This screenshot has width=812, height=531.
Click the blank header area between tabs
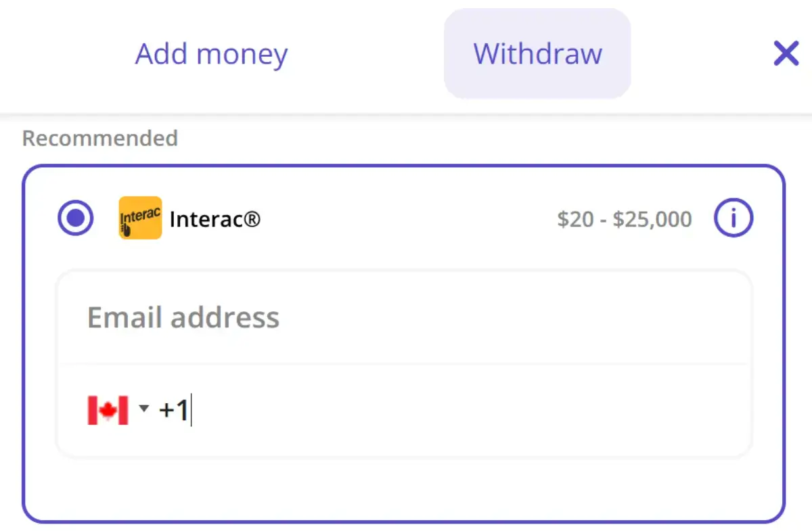[x=365, y=53]
